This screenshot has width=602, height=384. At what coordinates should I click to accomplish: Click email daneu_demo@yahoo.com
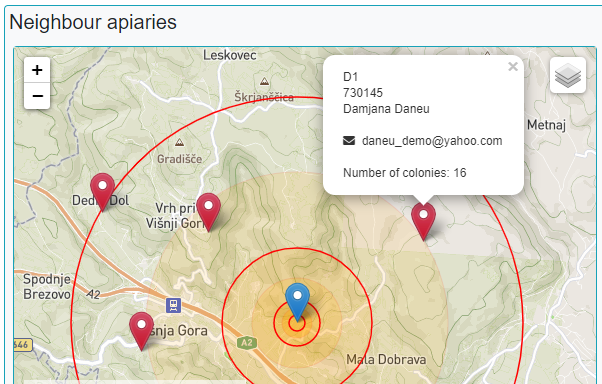[x=432, y=141]
